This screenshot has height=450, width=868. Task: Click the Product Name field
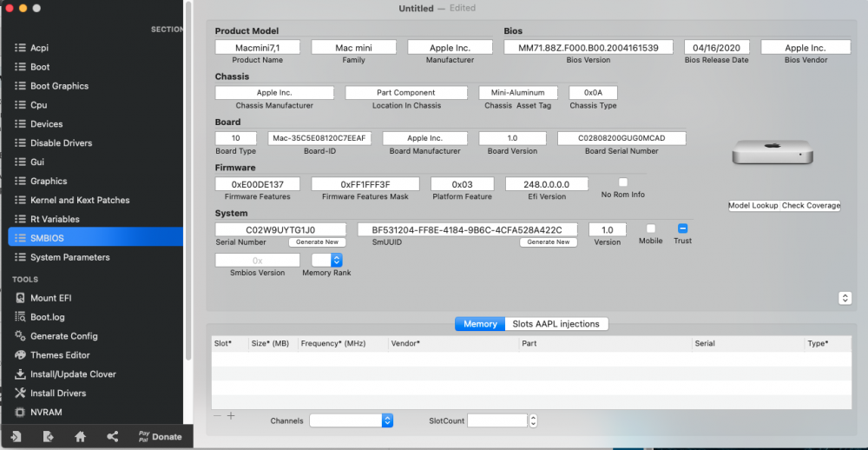(x=258, y=47)
